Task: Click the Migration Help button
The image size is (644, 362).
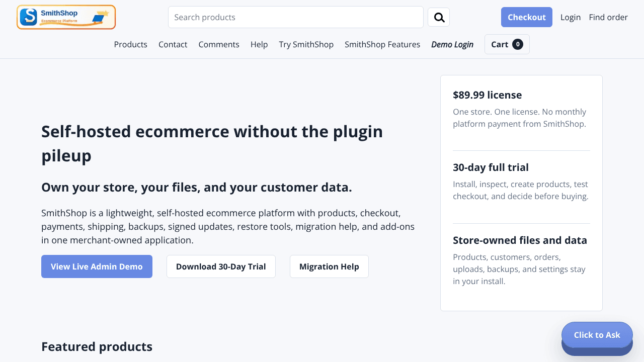Action: pyautogui.click(x=329, y=266)
